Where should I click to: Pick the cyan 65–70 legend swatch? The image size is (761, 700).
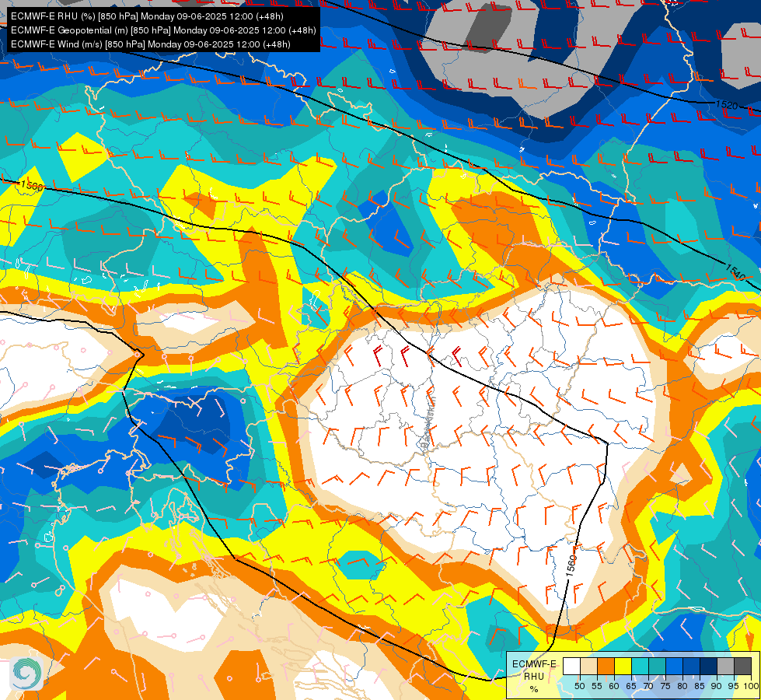pos(641,666)
